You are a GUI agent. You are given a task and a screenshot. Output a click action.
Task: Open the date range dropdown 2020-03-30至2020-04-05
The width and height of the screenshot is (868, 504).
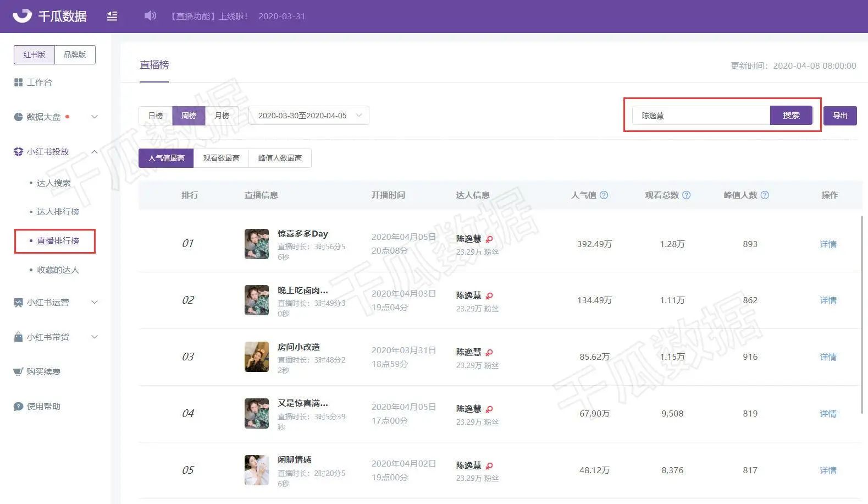click(309, 116)
